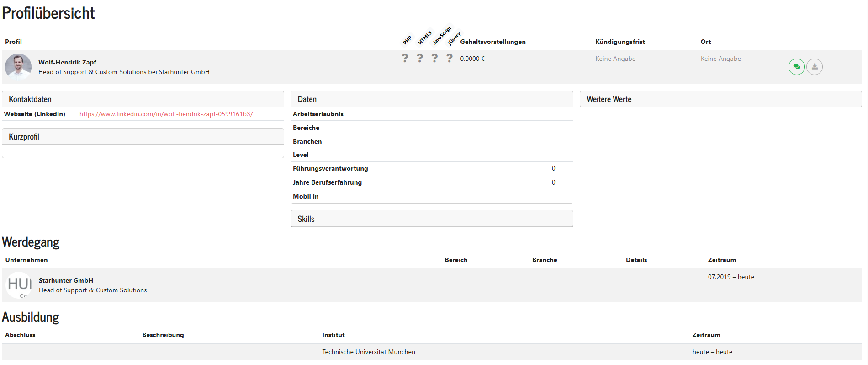Screen dimensions: 868x365
Task: Click the green chat message icon
Action: click(x=796, y=67)
